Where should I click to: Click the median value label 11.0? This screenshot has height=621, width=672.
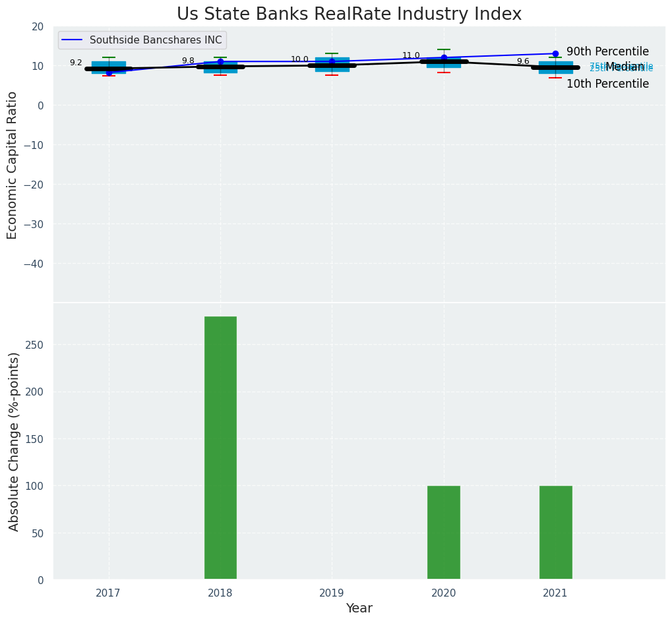tap(411, 55)
